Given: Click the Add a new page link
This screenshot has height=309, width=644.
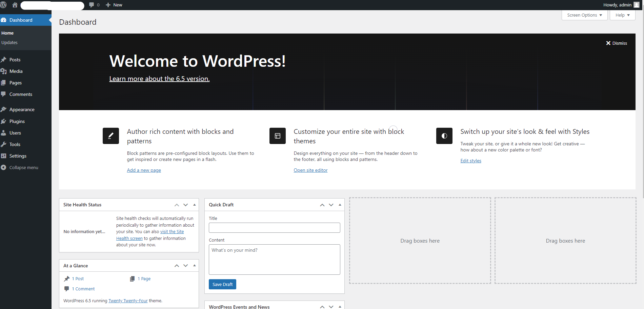Looking at the screenshot, I should tap(144, 170).
